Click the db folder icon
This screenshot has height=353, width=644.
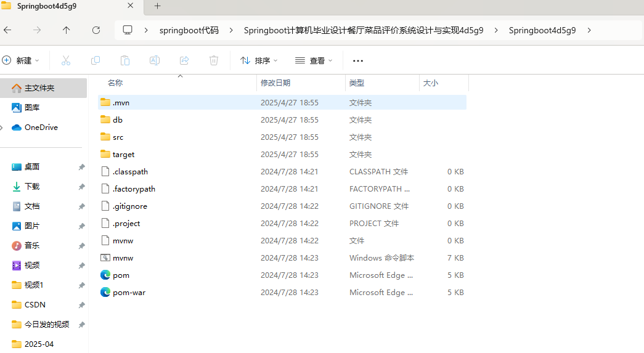(x=105, y=120)
